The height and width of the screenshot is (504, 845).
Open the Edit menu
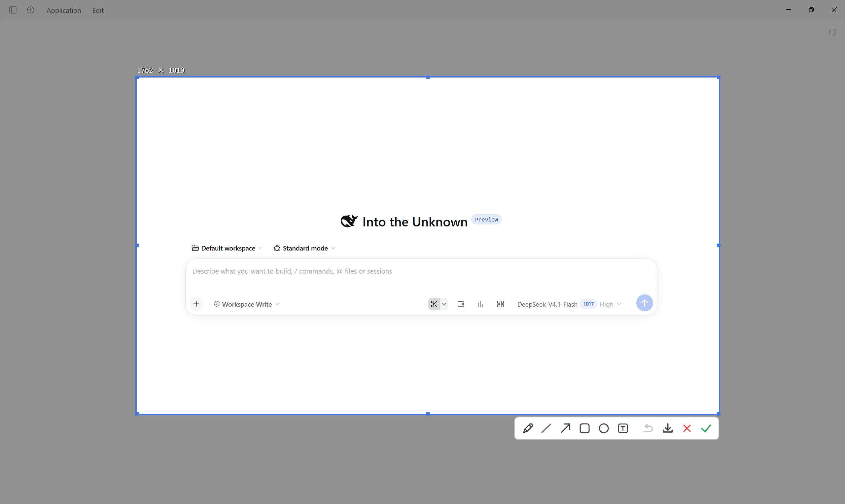98,11
